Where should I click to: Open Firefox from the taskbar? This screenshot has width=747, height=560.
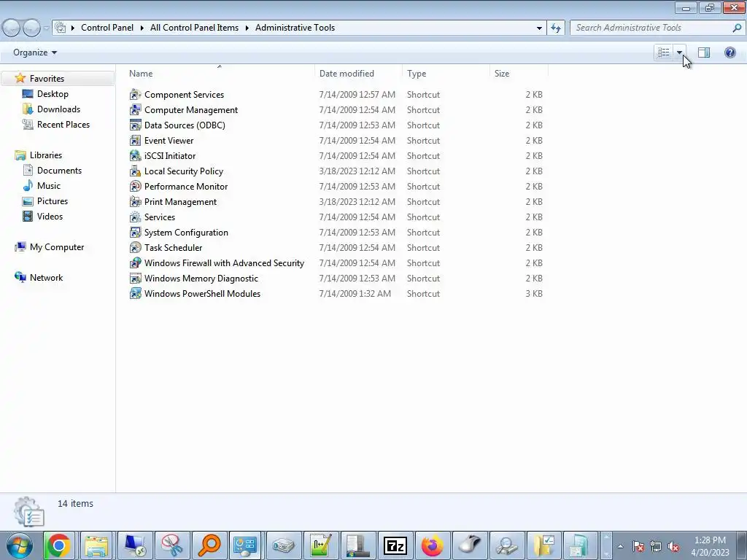tap(432, 545)
